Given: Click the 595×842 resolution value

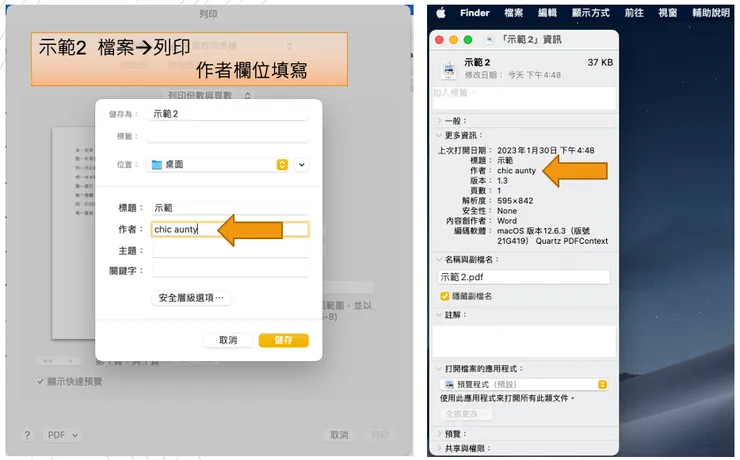Looking at the screenshot, I should (x=515, y=201).
